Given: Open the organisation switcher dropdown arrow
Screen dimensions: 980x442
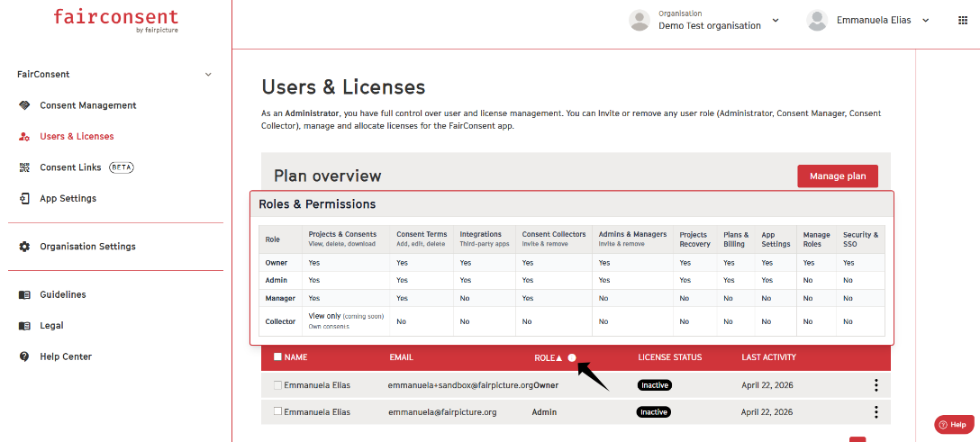Looking at the screenshot, I should pos(776,20).
